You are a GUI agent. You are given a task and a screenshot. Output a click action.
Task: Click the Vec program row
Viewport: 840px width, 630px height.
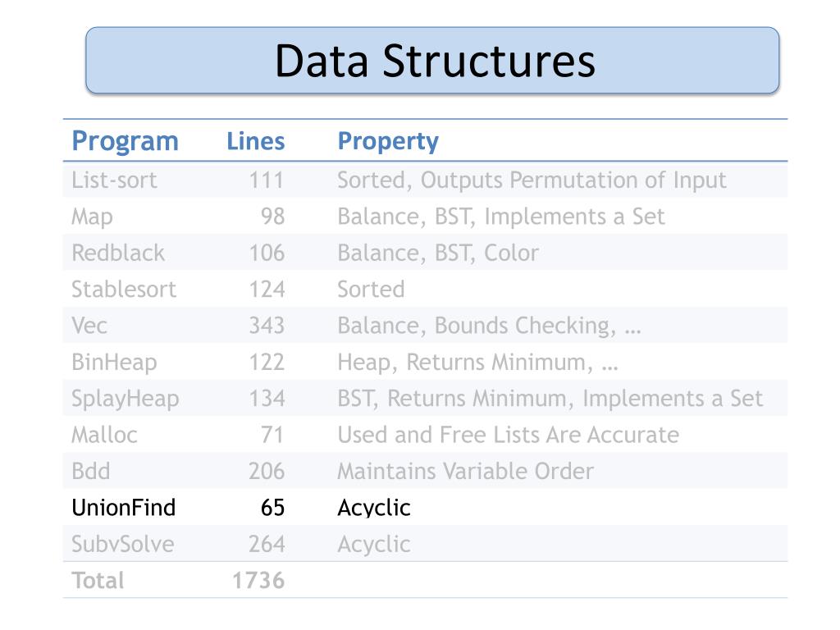pyautogui.click(x=425, y=326)
